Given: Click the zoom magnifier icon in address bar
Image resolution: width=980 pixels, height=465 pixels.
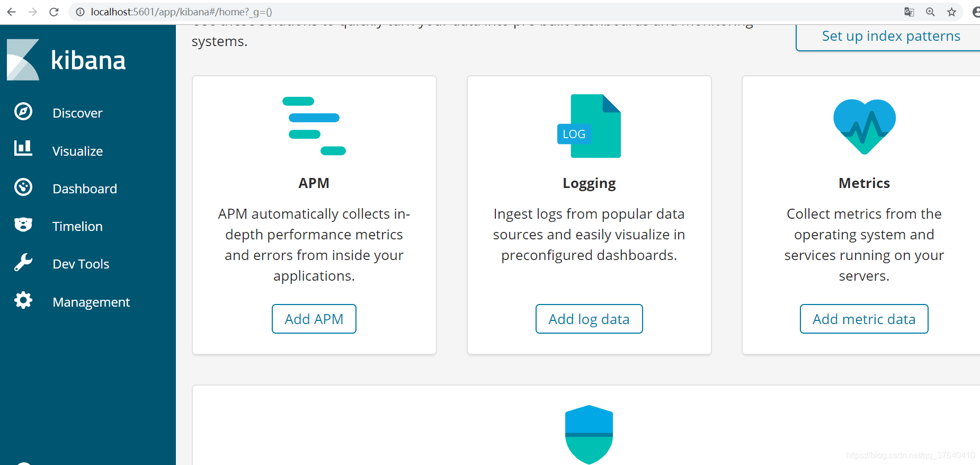Looking at the screenshot, I should click(x=930, y=12).
